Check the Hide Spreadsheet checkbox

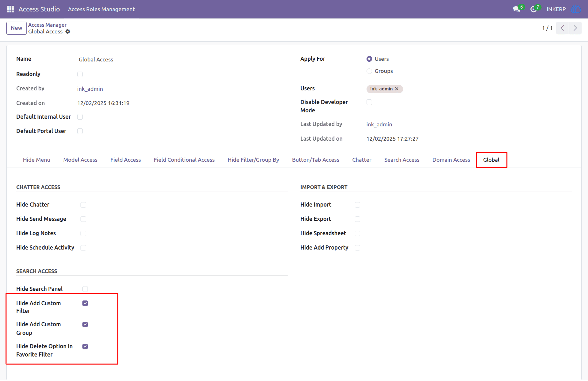[x=357, y=233]
